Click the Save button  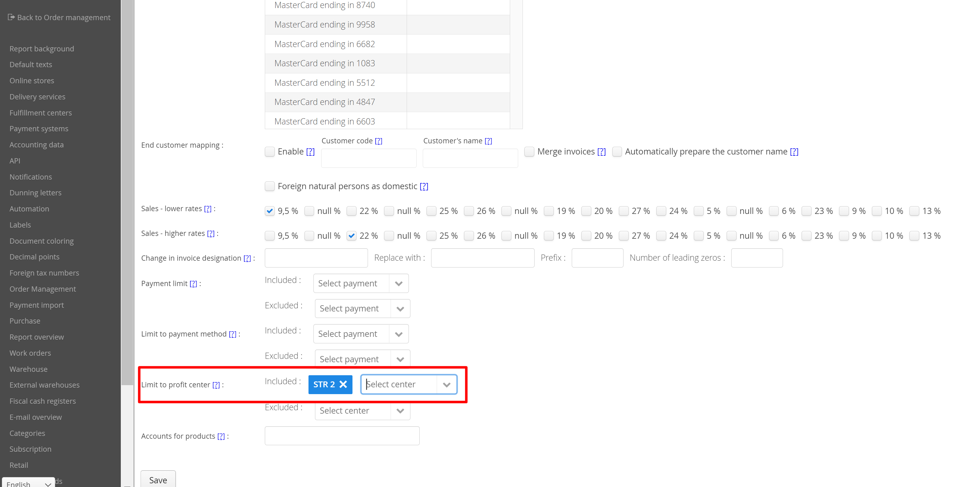pos(158,480)
